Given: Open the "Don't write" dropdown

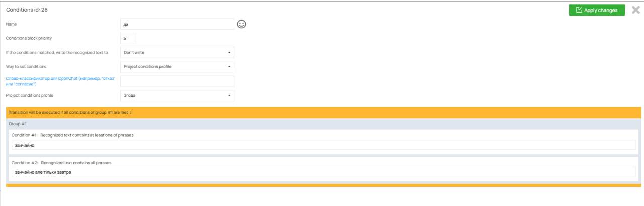Looking at the screenshot, I should click(177, 52).
